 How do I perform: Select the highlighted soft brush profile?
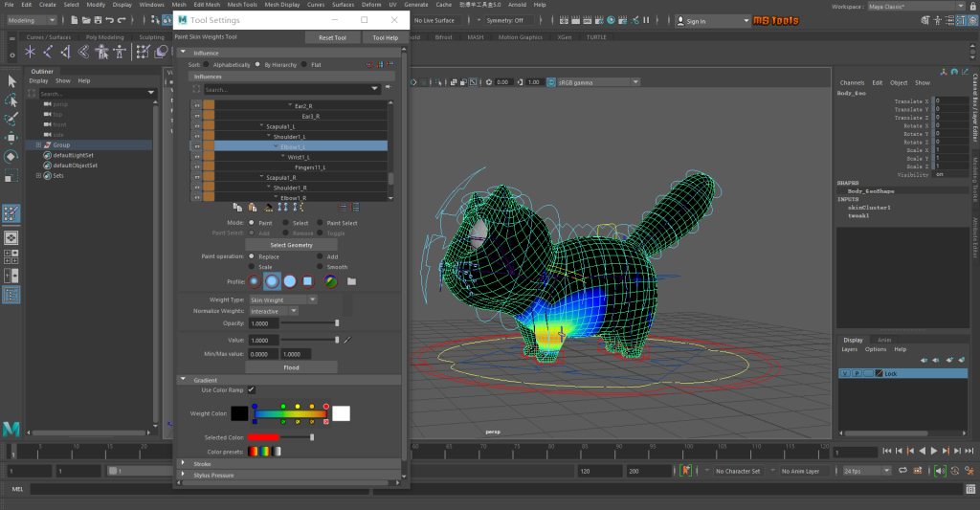272,281
